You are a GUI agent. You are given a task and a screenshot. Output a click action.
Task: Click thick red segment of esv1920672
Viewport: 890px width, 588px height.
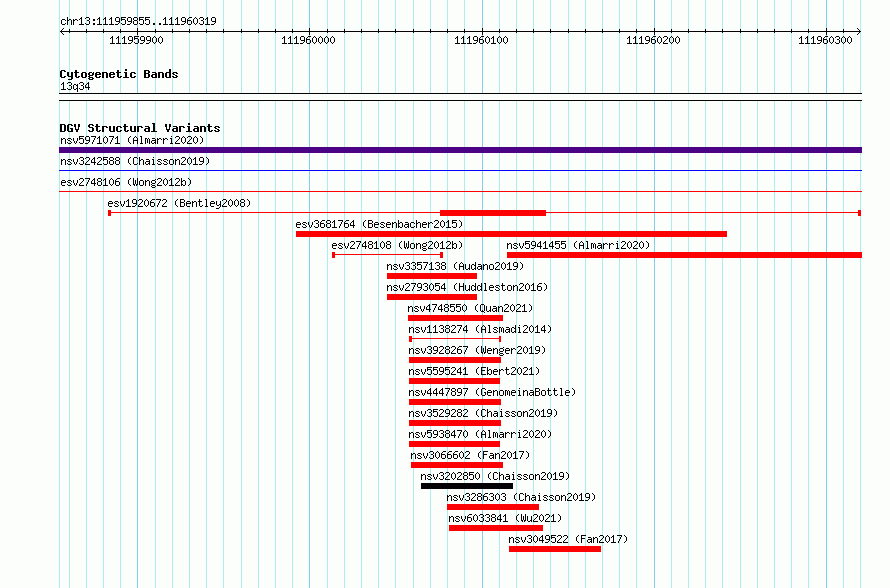click(x=493, y=213)
